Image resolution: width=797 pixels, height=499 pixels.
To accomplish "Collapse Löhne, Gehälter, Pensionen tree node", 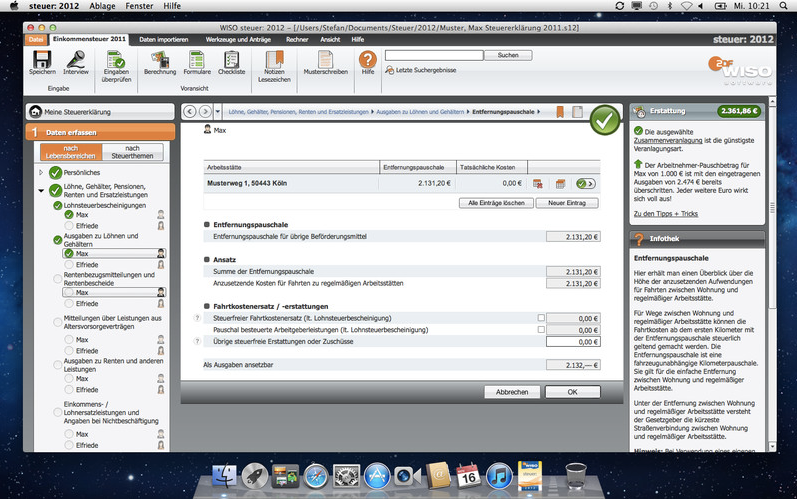I will (x=41, y=191).
